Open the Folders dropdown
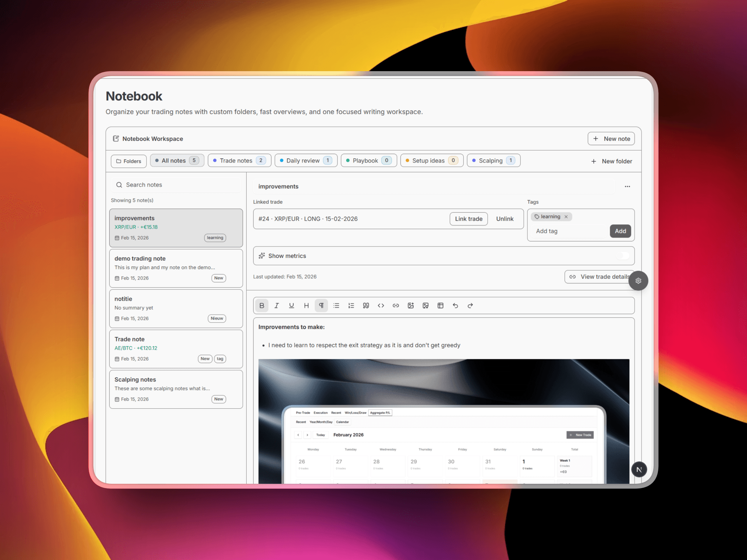Viewport: 747px width, 560px height. pyautogui.click(x=128, y=161)
